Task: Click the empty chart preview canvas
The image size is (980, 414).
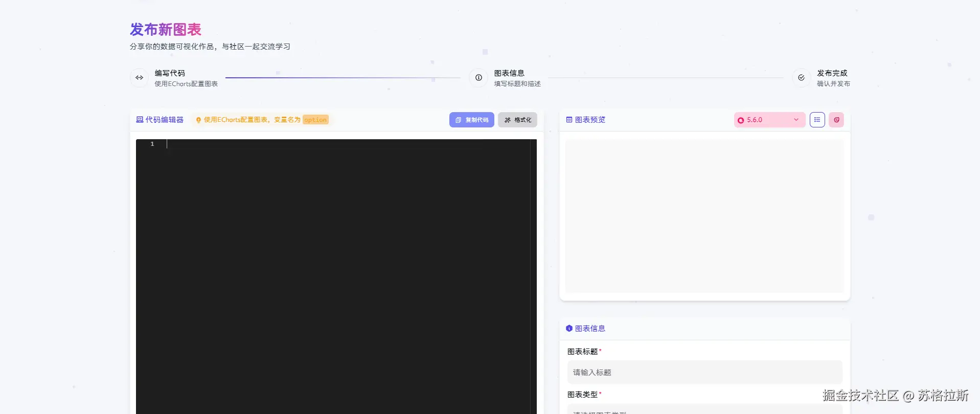Action: 704,216
